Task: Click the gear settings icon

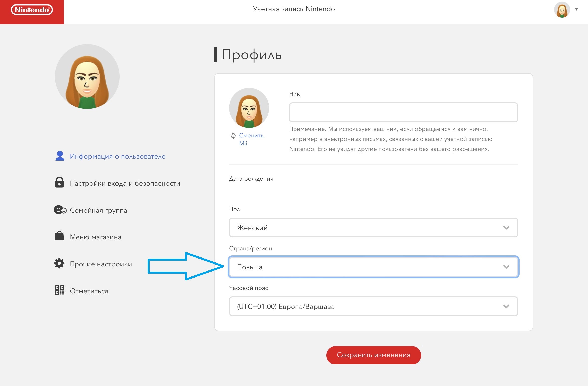Action: click(59, 263)
